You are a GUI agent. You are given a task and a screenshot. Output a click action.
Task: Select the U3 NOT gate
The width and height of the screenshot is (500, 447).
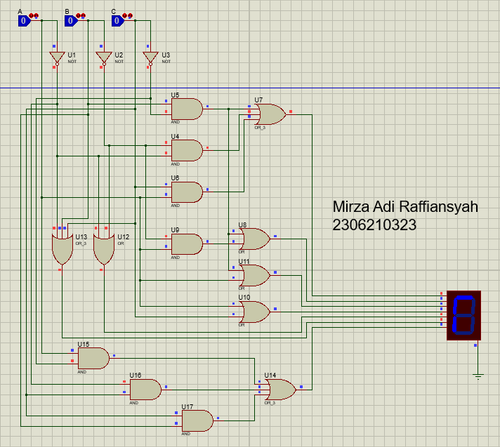(x=151, y=58)
